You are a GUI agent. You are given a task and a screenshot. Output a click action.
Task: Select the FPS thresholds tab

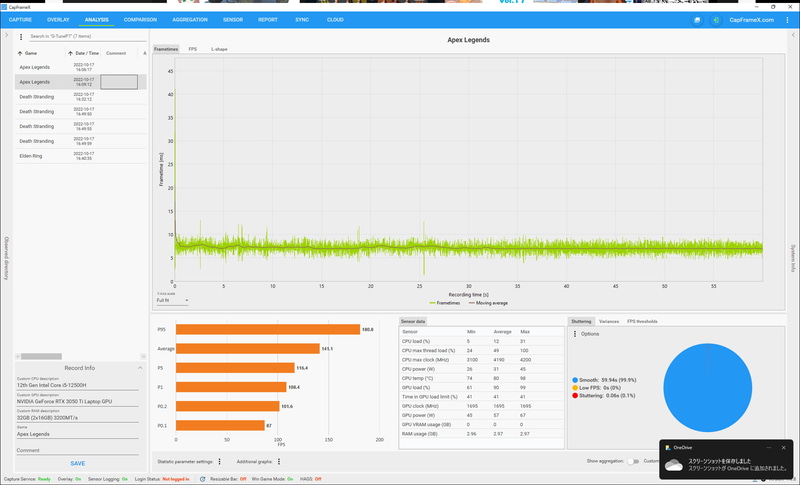click(642, 321)
